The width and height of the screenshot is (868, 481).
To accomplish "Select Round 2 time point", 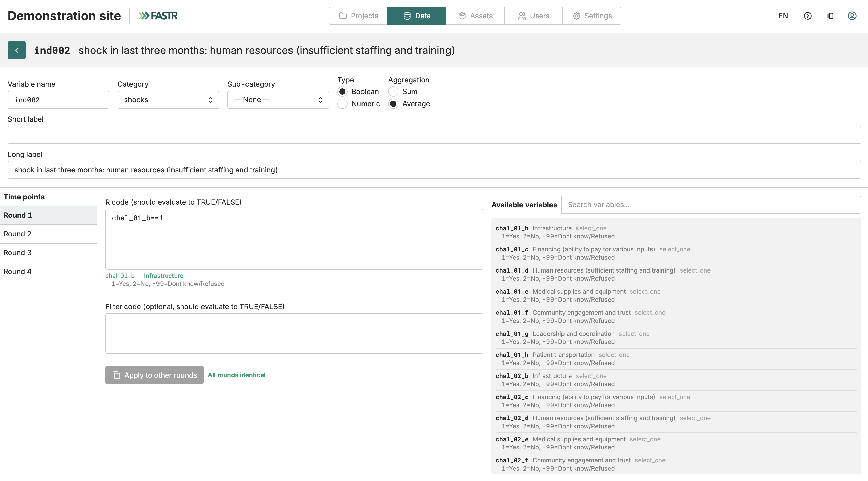I will point(48,234).
